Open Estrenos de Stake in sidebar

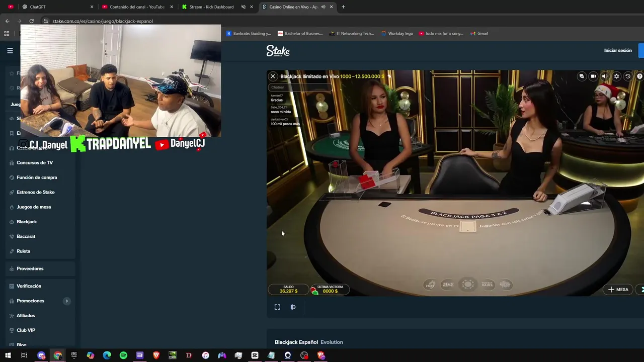[x=35, y=192]
